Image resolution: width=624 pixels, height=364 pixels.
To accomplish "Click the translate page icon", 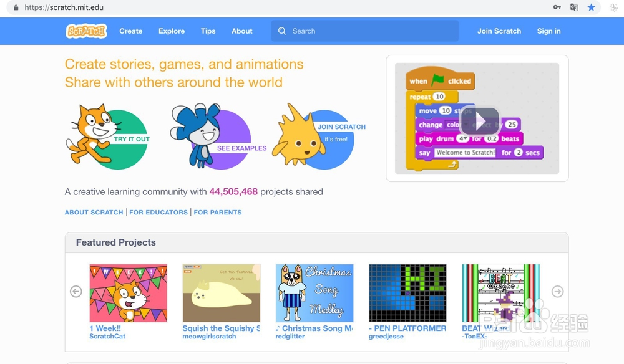I will click(574, 7).
